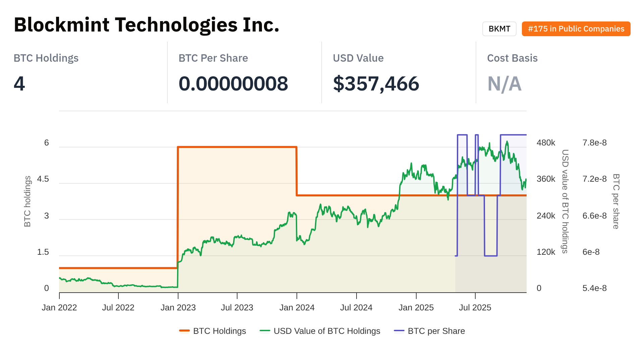Click the BTC per share axis title
Image resolution: width=644 pixels, height=362 pixels.
point(616,201)
